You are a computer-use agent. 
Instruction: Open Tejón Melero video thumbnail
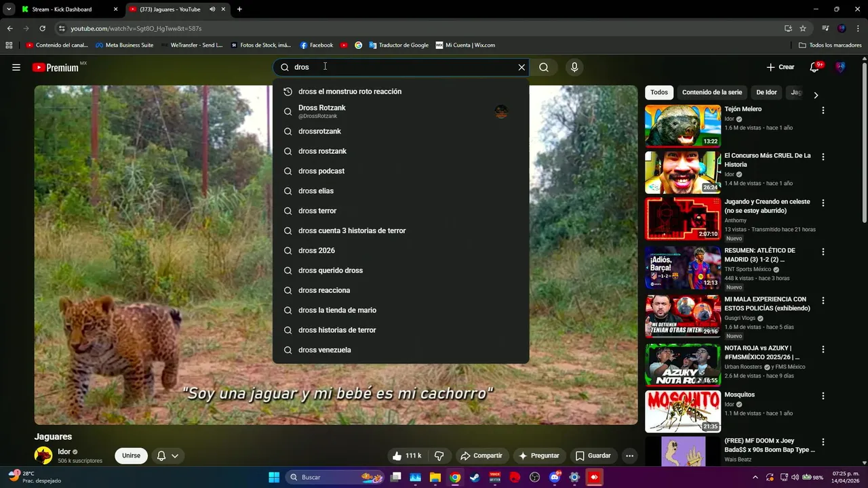[683, 125]
